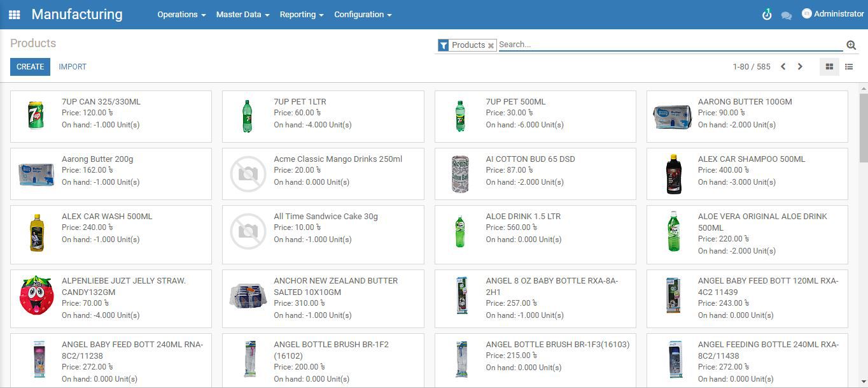Screen dimensions: 868x388
Task: Focus the Search input field
Action: (671, 45)
